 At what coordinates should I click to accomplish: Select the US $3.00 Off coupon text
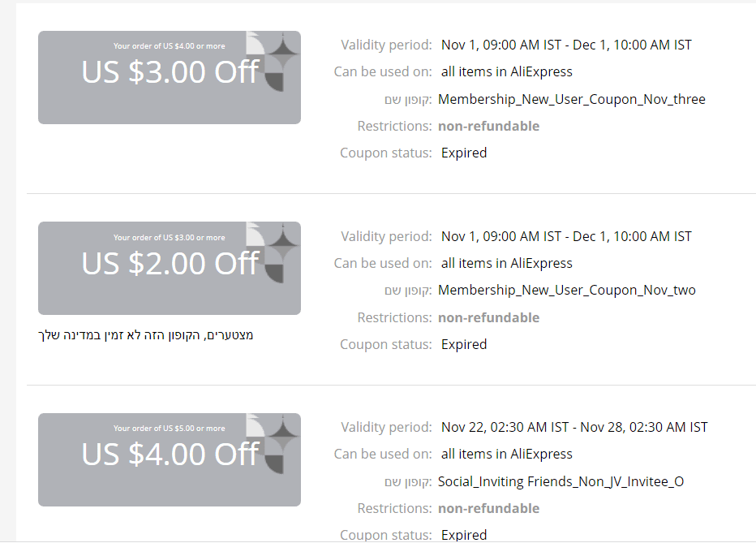coord(170,72)
